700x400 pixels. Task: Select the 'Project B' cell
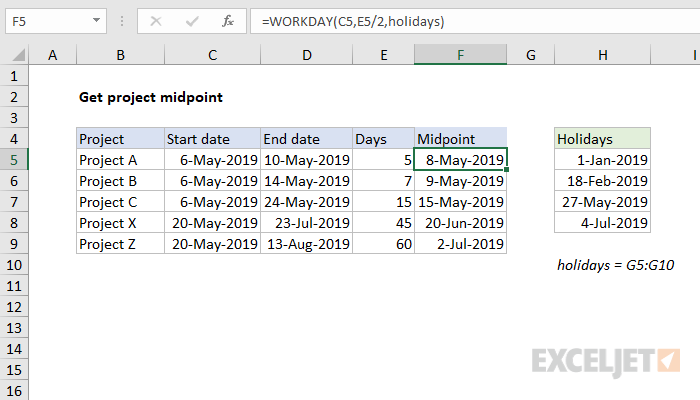(x=121, y=181)
